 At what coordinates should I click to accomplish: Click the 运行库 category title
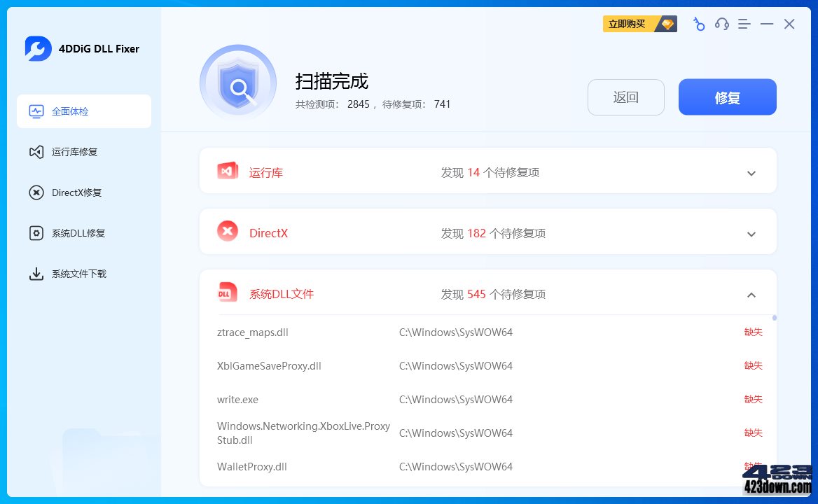coord(266,172)
